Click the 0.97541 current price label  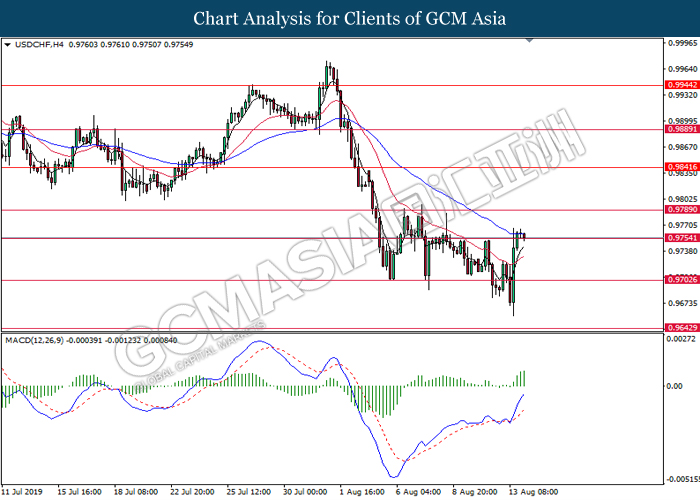click(682, 238)
